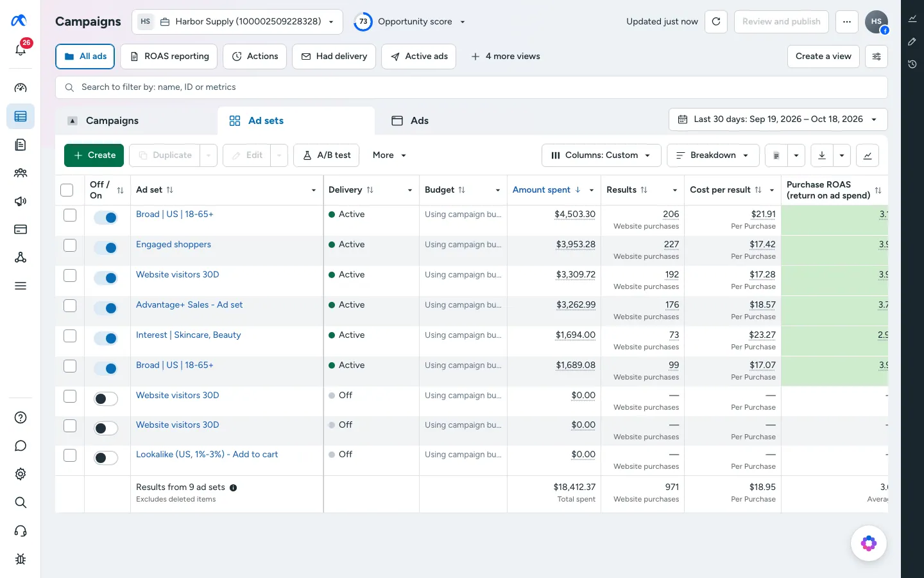Click the A/B test button

tap(327, 155)
